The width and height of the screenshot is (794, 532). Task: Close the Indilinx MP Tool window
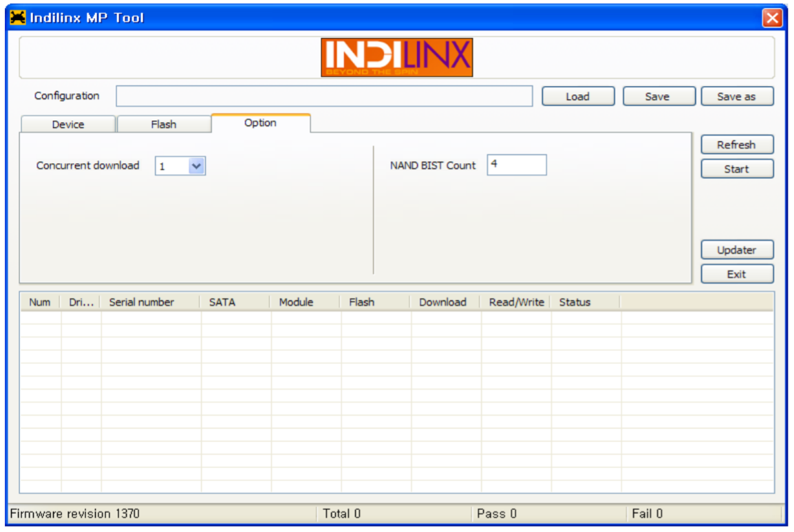click(772, 18)
